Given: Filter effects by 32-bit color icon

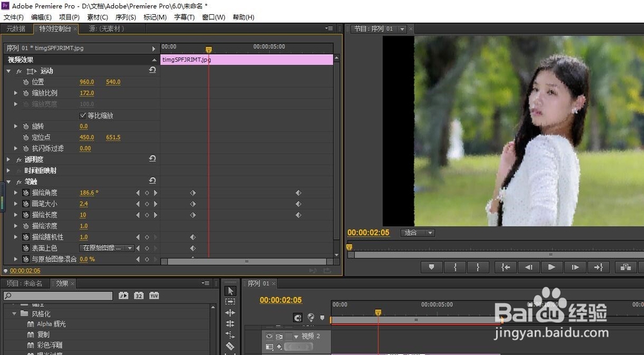Looking at the screenshot, I should click(x=139, y=296).
